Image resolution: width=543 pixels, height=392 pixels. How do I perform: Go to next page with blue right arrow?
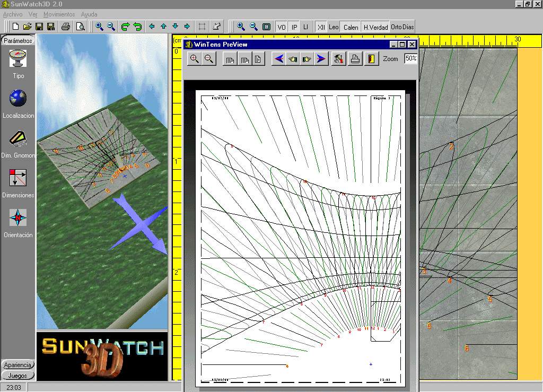click(x=321, y=59)
